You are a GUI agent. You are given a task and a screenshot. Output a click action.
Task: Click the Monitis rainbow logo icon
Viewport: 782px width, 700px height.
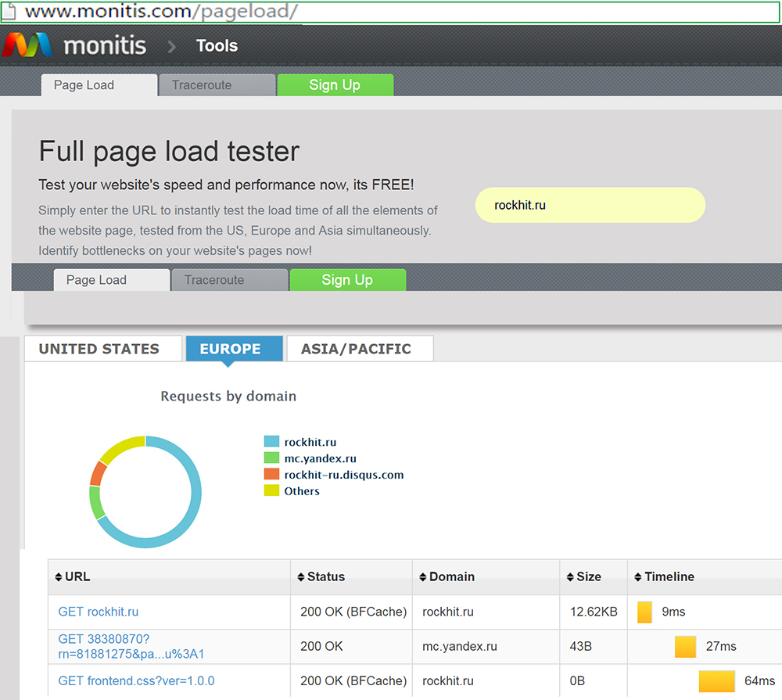click(27, 45)
